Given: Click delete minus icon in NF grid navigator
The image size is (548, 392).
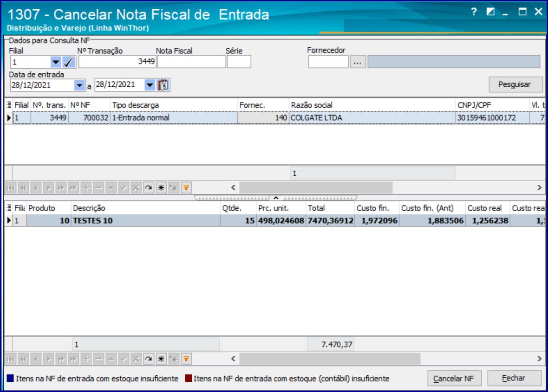Looking at the screenshot, I should tap(98, 188).
